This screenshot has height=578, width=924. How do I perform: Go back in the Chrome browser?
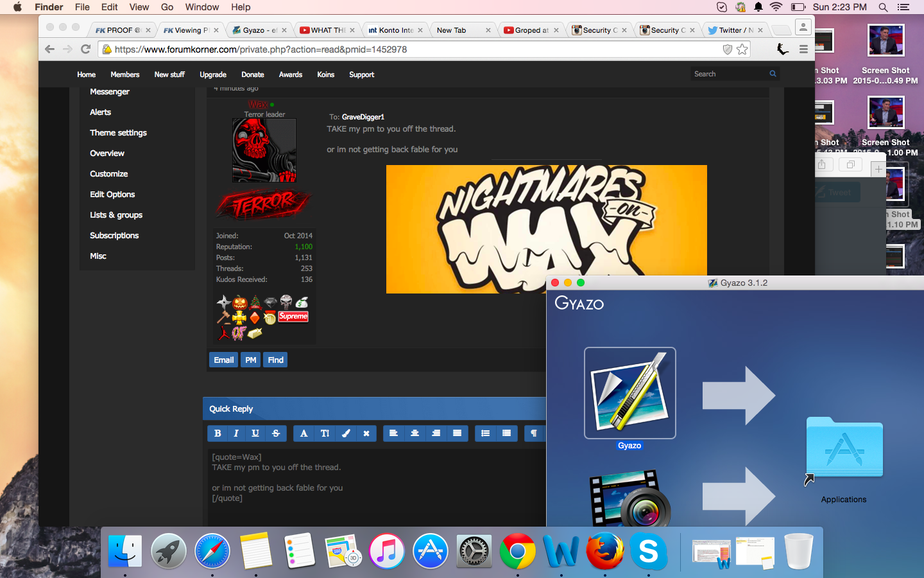coord(50,49)
